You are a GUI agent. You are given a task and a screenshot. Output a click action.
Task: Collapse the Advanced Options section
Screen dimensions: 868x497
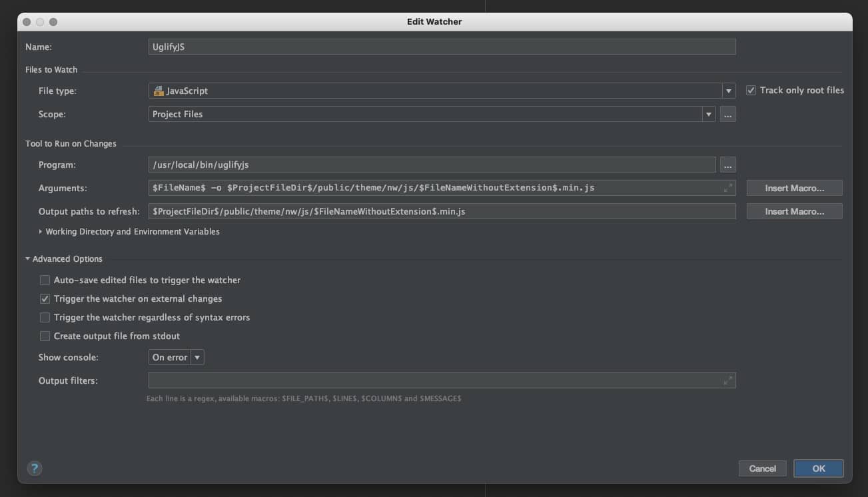tap(28, 259)
